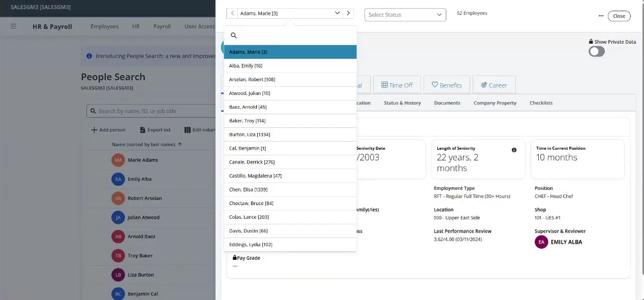Image resolution: width=644 pixels, height=300 pixels.
Task: Click the EA supervisor avatar
Action: (541, 242)
